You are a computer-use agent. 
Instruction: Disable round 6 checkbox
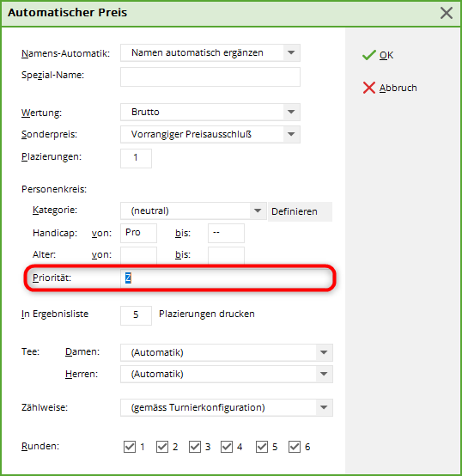295,447
